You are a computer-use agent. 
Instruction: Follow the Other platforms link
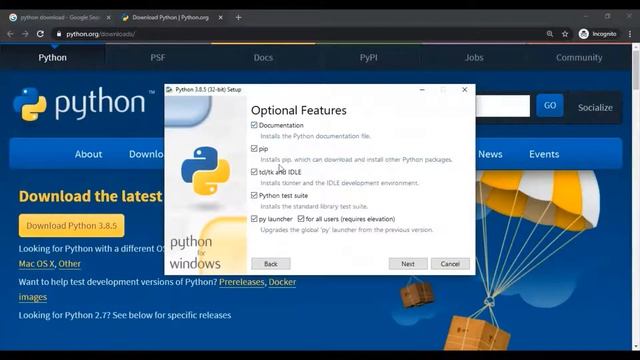[x=69, y=264]
